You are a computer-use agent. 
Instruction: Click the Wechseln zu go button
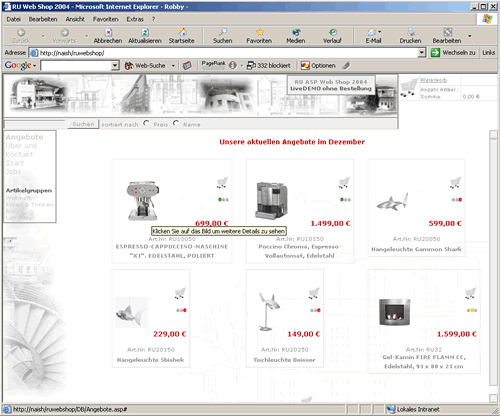point(453,53)
